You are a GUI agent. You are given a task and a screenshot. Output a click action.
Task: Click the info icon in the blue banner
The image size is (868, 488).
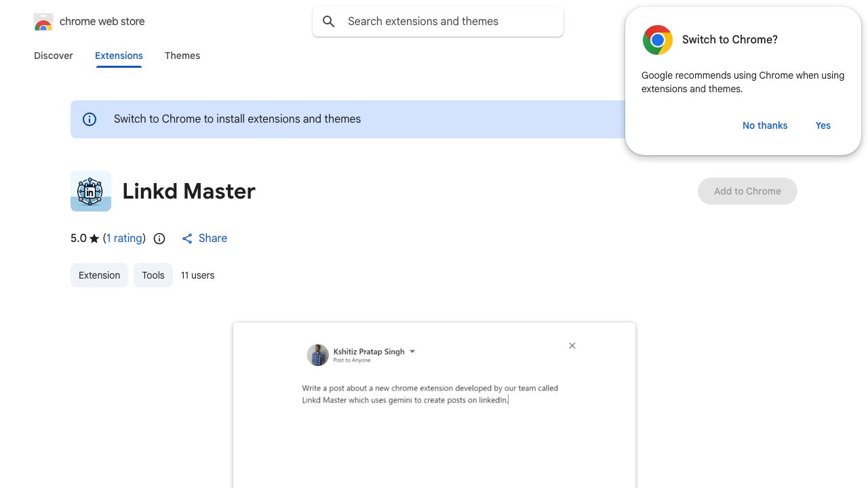point(90,119)
